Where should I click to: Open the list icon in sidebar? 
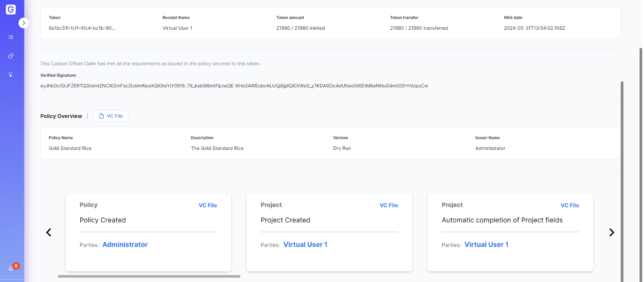tap(11, 37)
